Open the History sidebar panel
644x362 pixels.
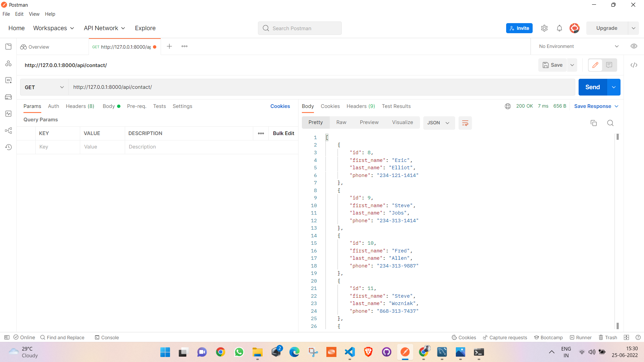point(8,147)
